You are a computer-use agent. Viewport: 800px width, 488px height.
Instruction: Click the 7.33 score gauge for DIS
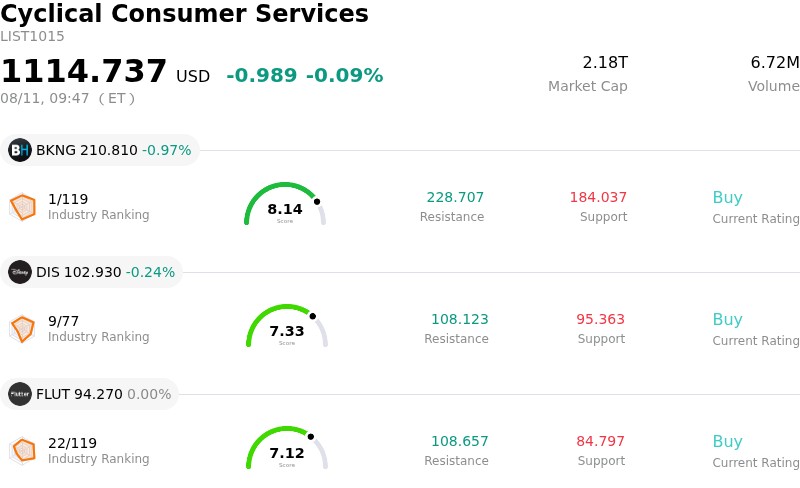287,326
